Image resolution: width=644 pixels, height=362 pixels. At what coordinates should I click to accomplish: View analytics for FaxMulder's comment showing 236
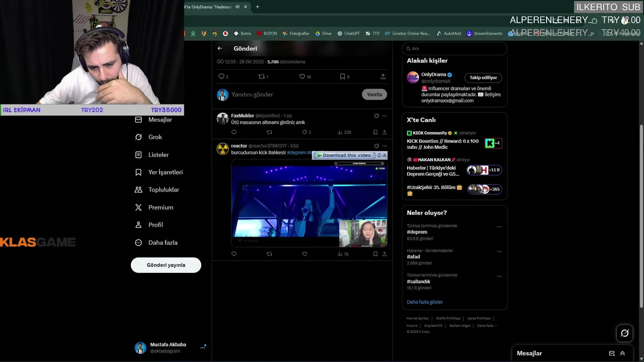pyautogui.click(x=344, y=132)
